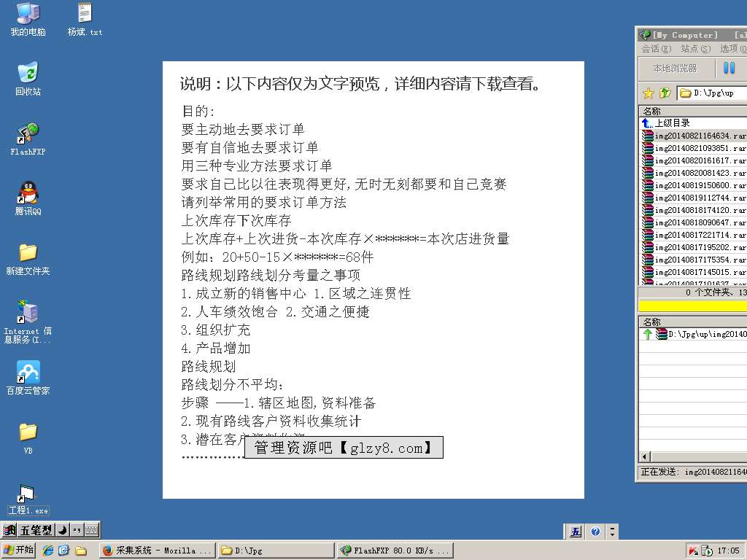Click the folder icon in quick launch
The image size is (747, 560).
tap(80, 551)
